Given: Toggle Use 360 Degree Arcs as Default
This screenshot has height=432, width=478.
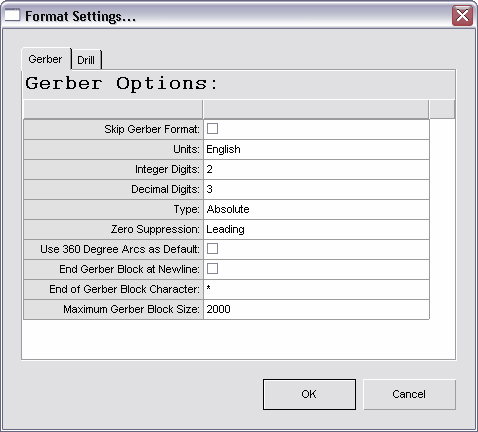Looking at the screenshot, I should 212,249.
